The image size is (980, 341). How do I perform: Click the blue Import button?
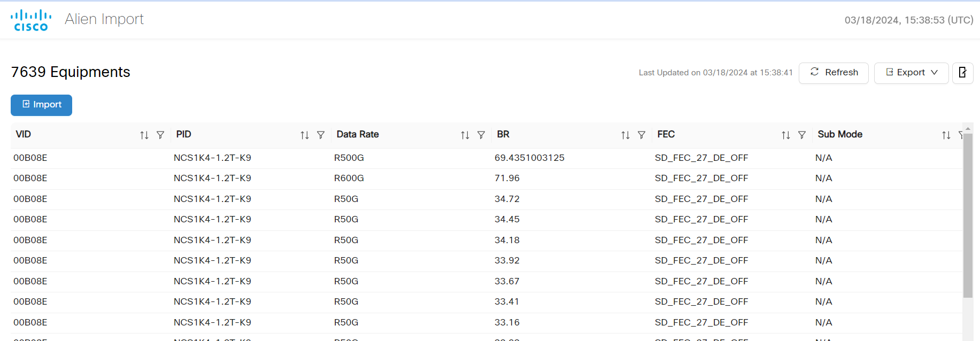pos(41,105)
